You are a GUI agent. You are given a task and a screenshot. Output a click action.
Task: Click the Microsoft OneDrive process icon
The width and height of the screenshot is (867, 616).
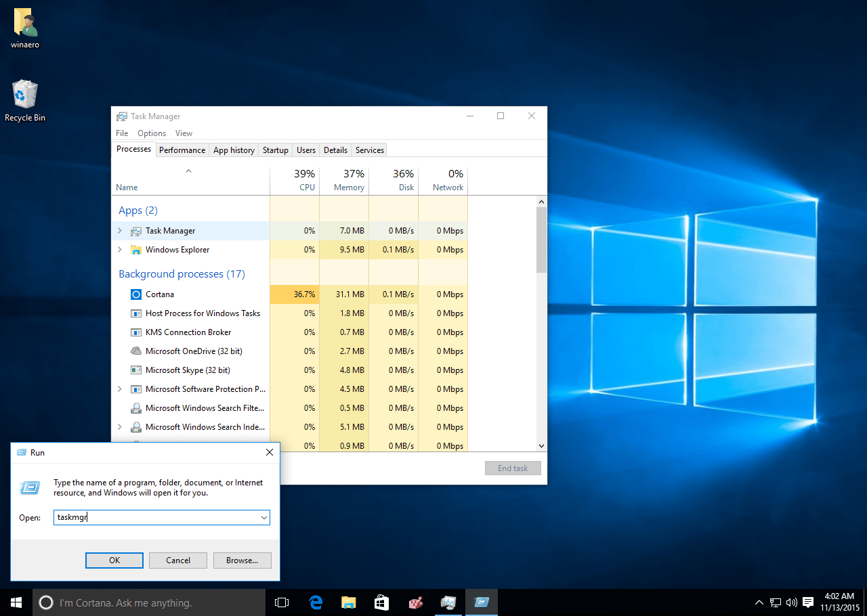click(135, 351)
